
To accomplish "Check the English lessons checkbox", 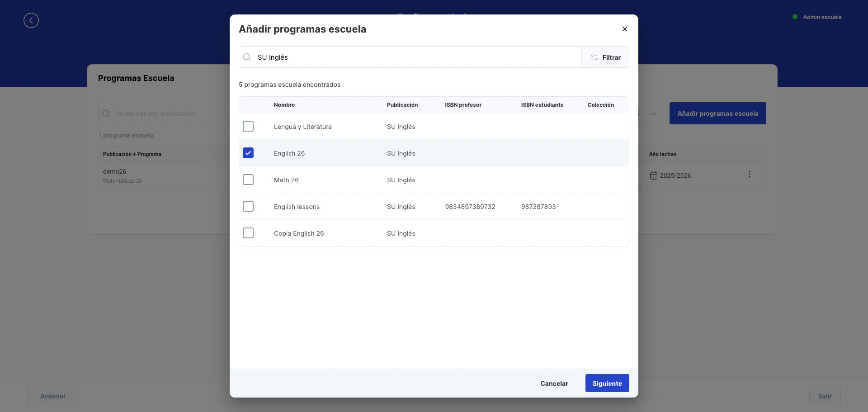I will click(248, 206).
